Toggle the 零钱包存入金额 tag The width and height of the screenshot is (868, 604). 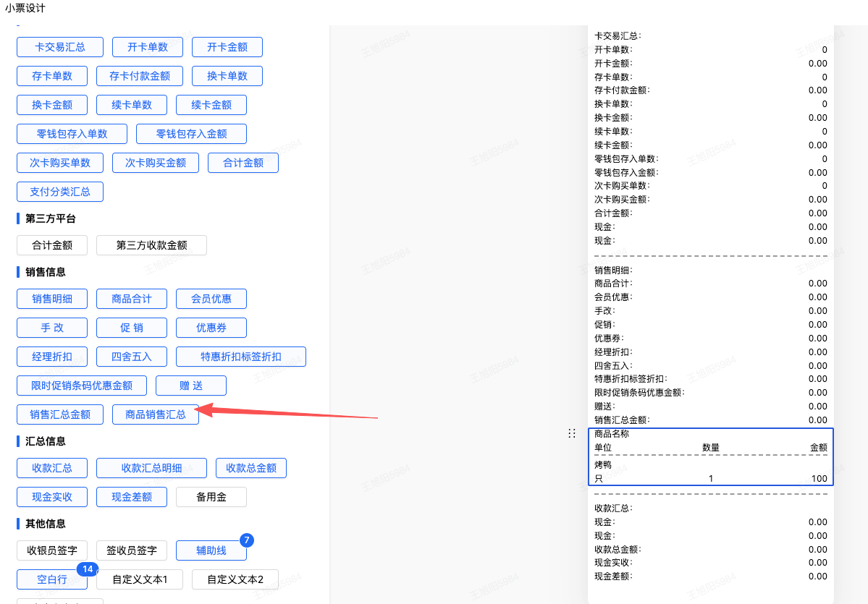(x=192, y=134)
